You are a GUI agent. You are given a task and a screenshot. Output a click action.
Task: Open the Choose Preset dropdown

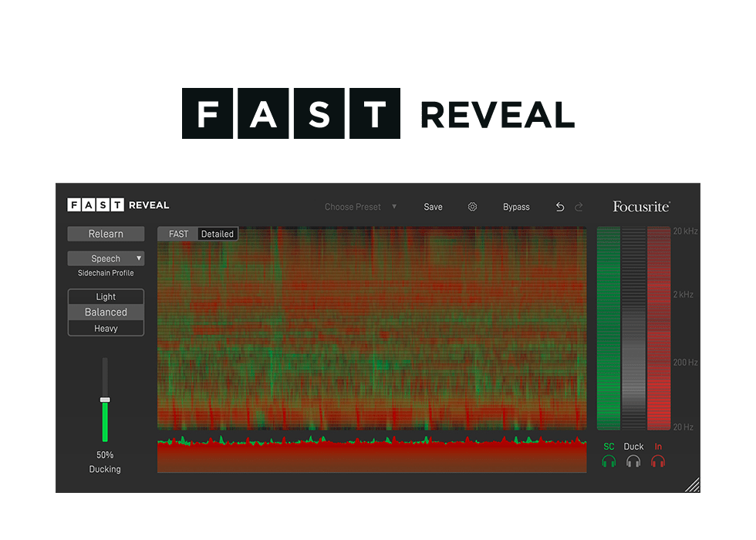click(x=360, y=207)
